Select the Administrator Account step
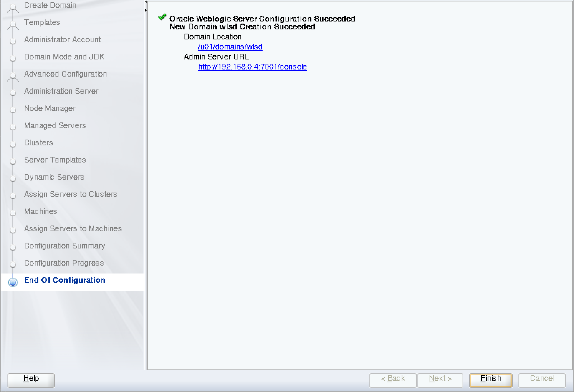Image resolution: width=574 pixels, height=392 pixels. click(13, 42)
